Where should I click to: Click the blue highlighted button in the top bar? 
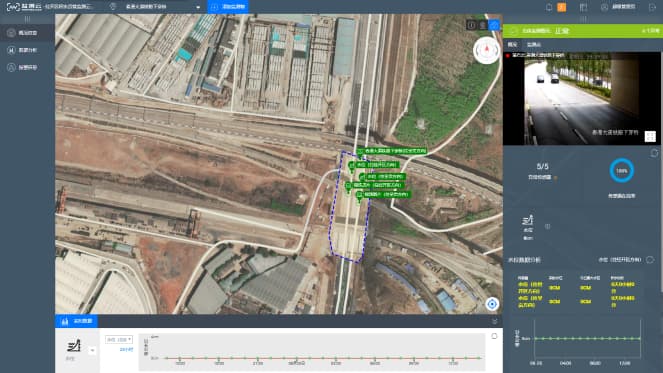[x=228, y=7]
